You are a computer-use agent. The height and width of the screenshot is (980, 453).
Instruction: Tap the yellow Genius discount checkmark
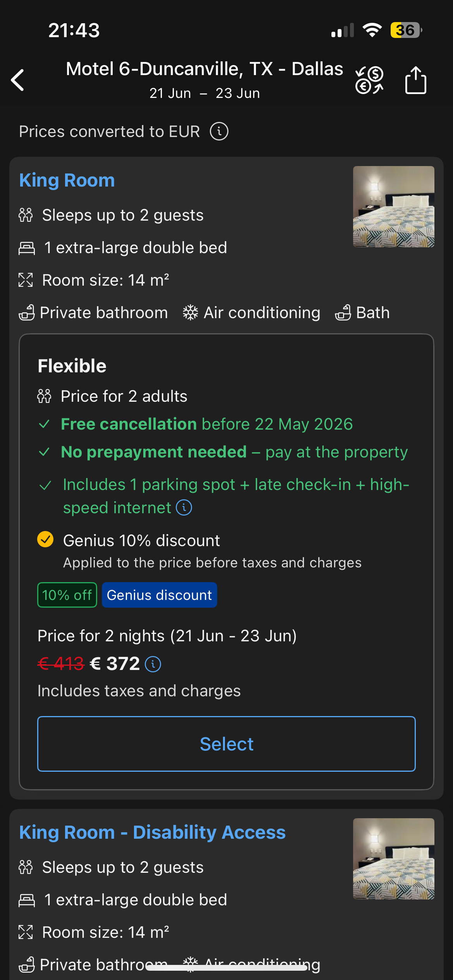click(45, 539)
